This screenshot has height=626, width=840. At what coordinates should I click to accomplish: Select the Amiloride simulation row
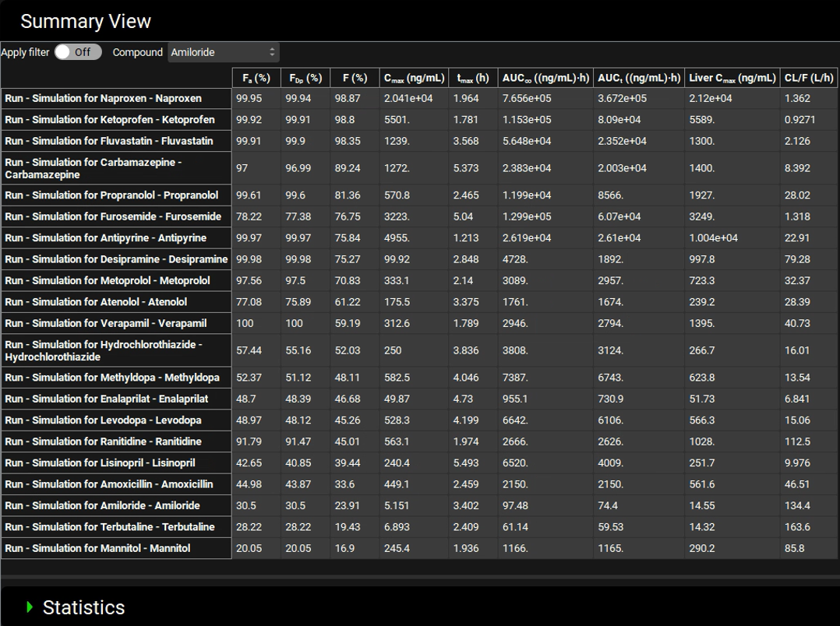102,505
